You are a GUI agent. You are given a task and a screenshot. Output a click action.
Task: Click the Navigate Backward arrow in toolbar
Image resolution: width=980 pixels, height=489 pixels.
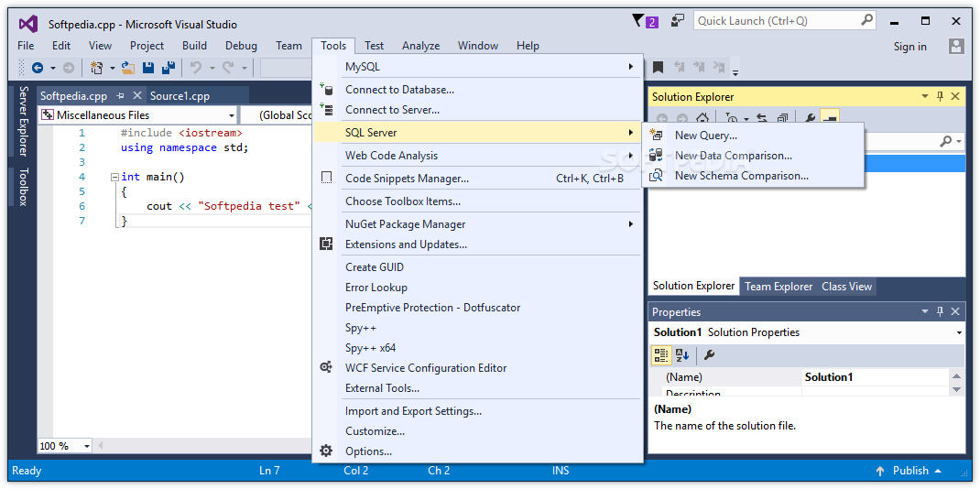coord(38,68)
